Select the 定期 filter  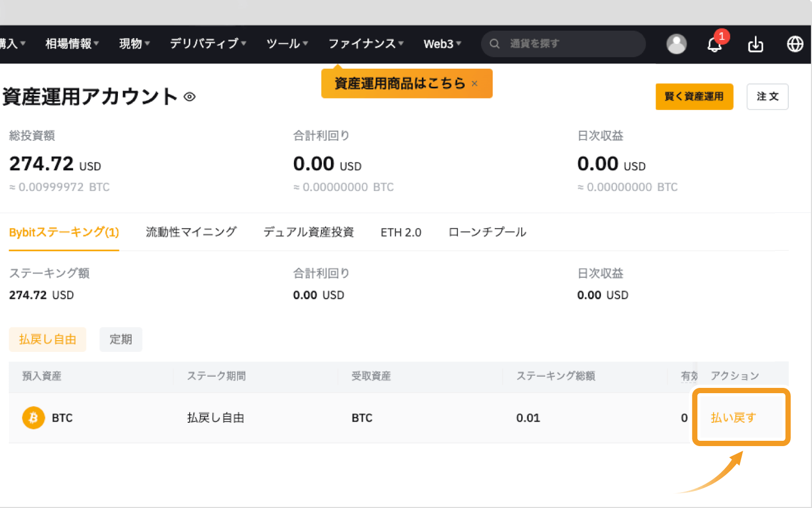(x=121, y=339)
